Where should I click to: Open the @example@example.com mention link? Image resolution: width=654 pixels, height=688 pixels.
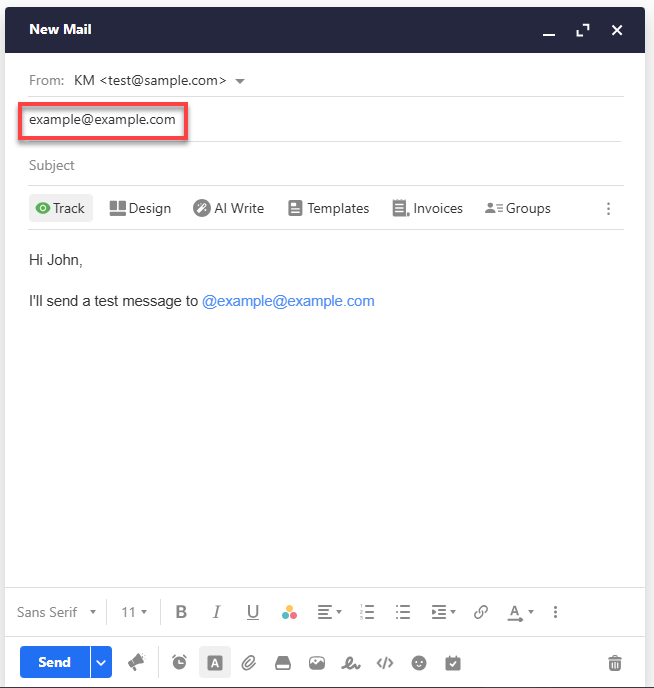click(x=288, y=301)
